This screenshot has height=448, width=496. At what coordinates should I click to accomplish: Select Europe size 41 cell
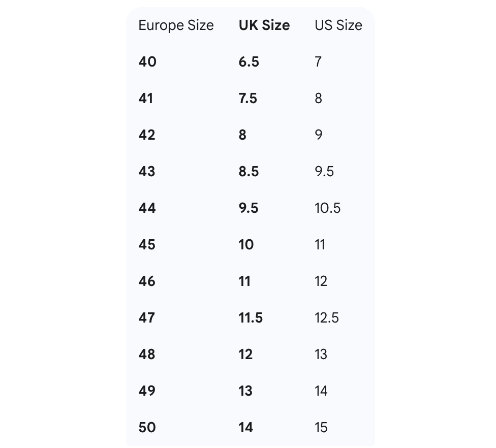click(146, 99)
